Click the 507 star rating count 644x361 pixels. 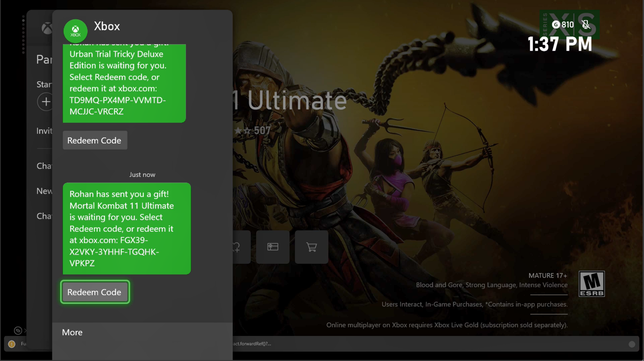262,130
